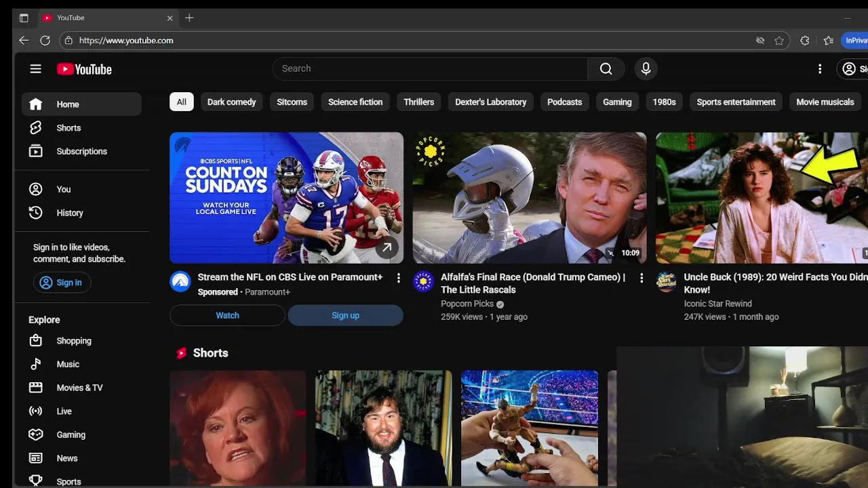This screenshot has width=868, height=488.
Task: Open Subscriptions in the sidebar
Action: pos(81,151)
